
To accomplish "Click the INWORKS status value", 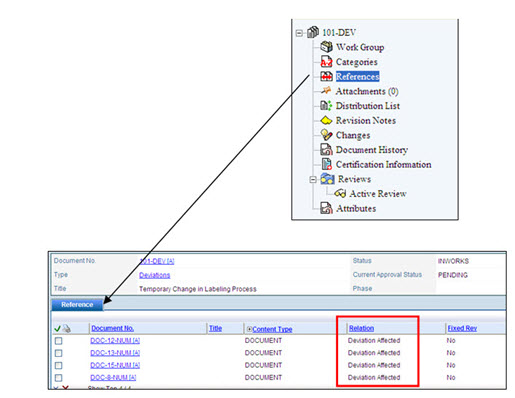I will pos(453,261).
